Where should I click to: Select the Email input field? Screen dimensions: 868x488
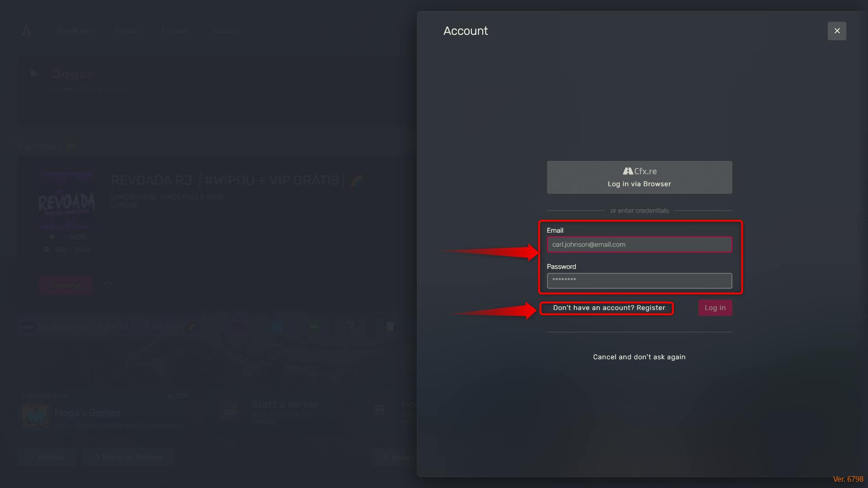pyautogui.click(x=639, y=244)
